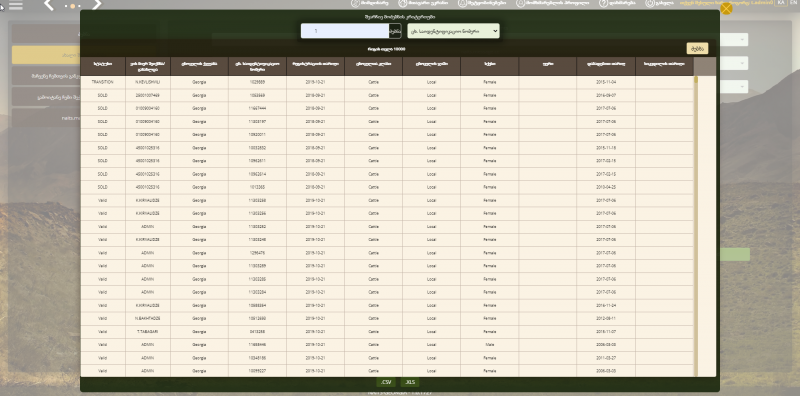Open the third top navigation icon item
Image resolution: width=800 pixels, height=396 pixels.
482,3
